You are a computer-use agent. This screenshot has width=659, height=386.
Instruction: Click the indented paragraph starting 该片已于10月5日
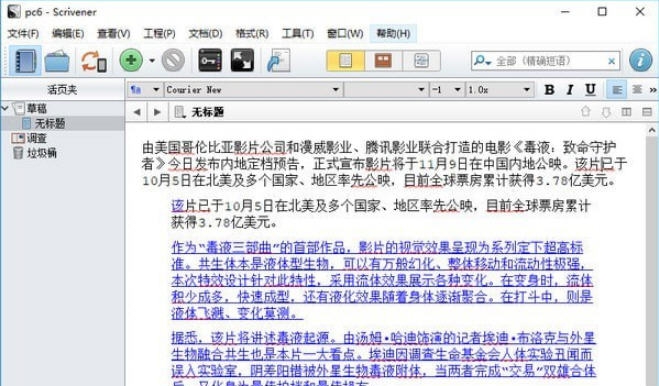coord(381,214)
